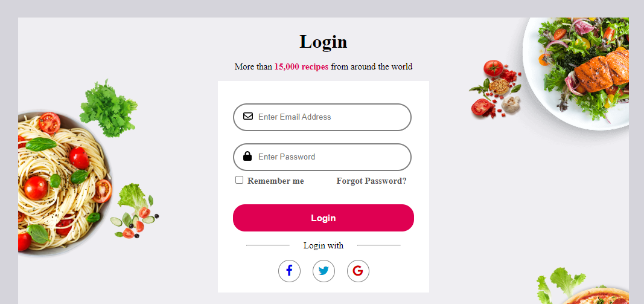Sign in with the Twitter bird icon
The image size is (644, 304).
(x=324, y=271)
